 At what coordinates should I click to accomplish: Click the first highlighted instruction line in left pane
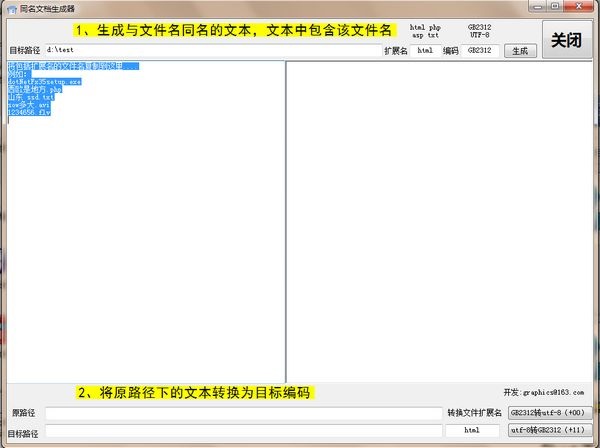click(73, 66)
